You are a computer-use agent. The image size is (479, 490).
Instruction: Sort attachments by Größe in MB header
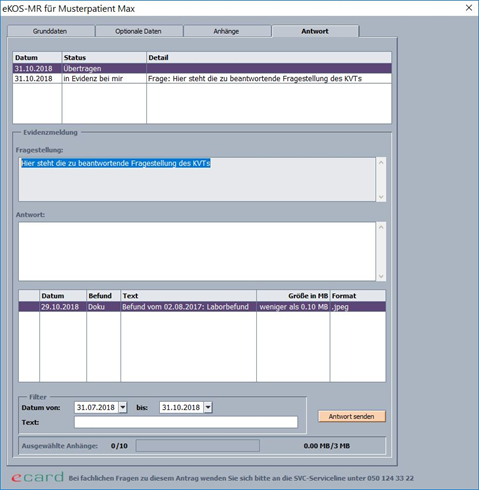click(293, 296)
